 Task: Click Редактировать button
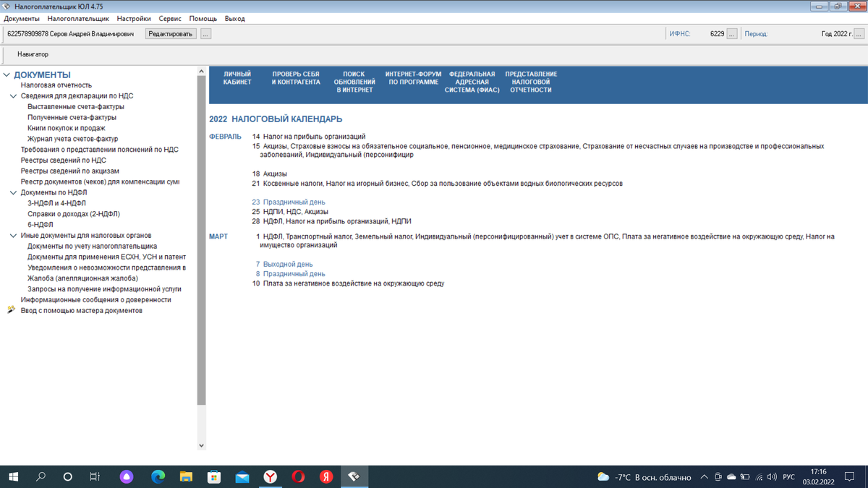pyautogui.click(x=171, y=34)
